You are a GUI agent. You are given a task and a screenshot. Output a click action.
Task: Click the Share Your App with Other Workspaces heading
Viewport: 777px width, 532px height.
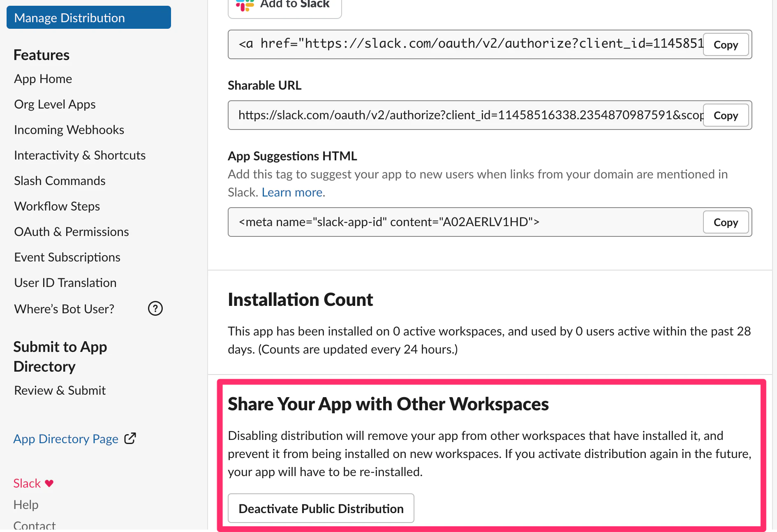[388, 404]
